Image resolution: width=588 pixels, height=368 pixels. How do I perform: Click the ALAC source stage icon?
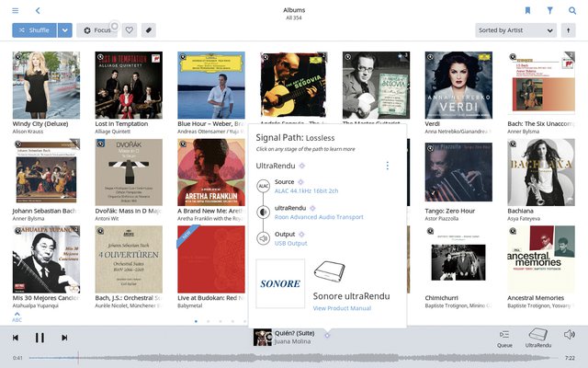click(264, 186)
